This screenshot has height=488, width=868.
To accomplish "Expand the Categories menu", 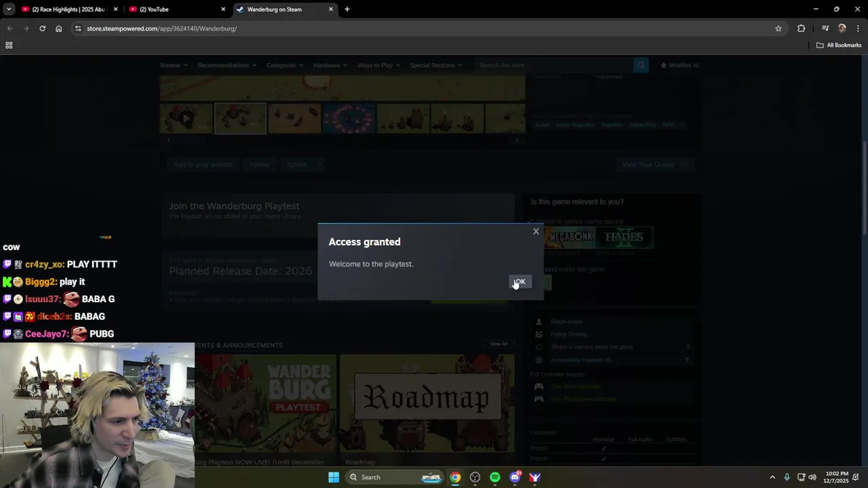I will tap(284, 65).
